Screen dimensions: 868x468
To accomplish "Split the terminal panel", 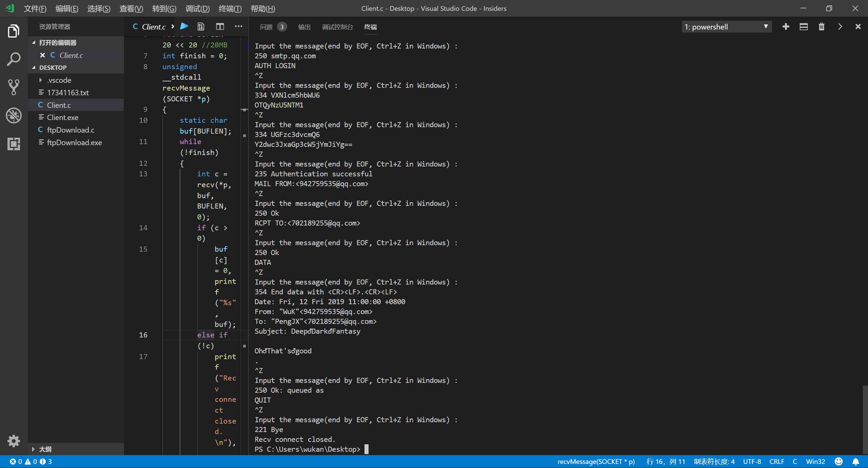I will coord(804,26).
